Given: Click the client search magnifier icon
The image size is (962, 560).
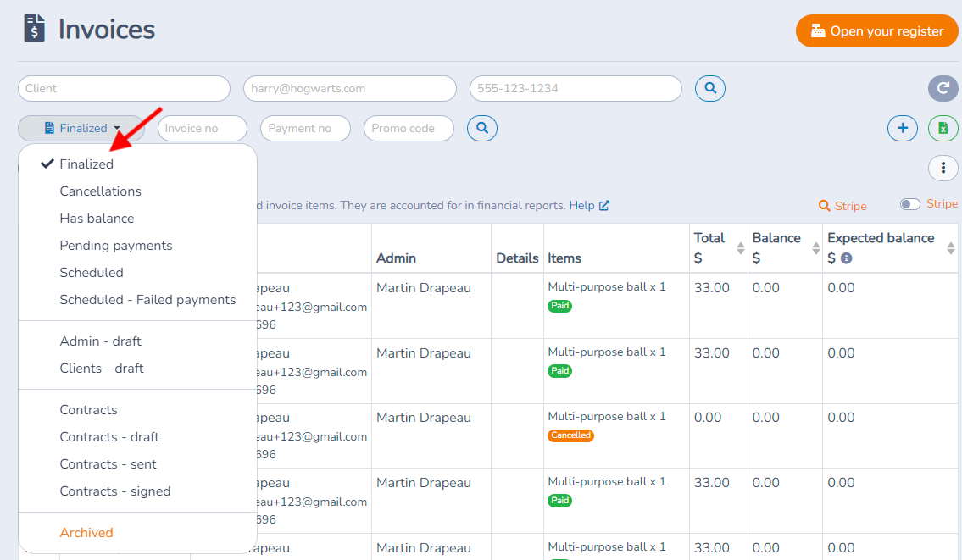Looking at the screenshot, I should 709,88.
